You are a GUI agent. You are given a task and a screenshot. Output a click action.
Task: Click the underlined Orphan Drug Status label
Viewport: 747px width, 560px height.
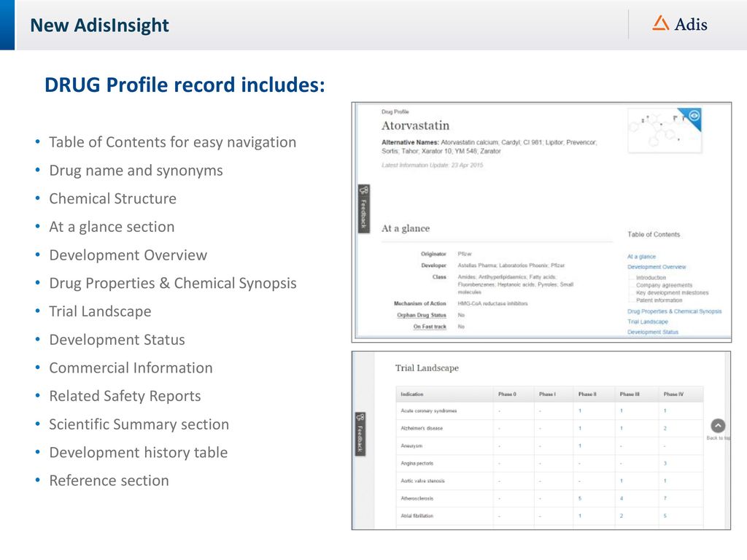(x=422, y=315)
